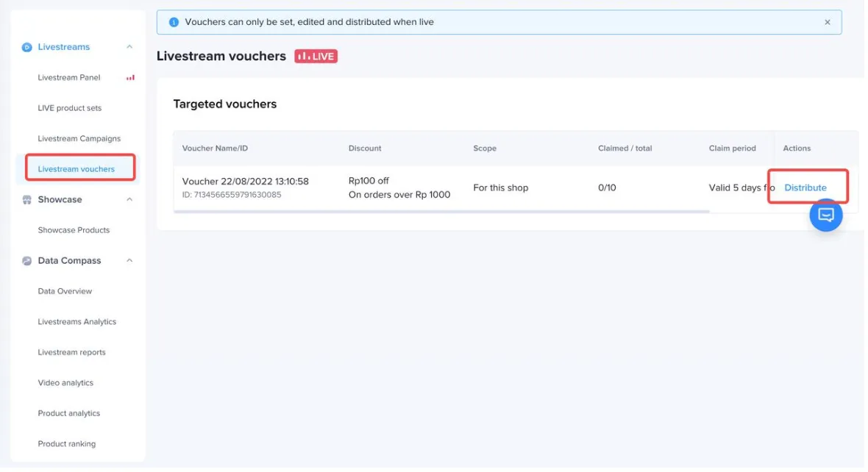Click voucher name 'Voucher 22/08/2022 13:10:58'
The height and width of the screenshot is (472, 868).
(246, 182)
